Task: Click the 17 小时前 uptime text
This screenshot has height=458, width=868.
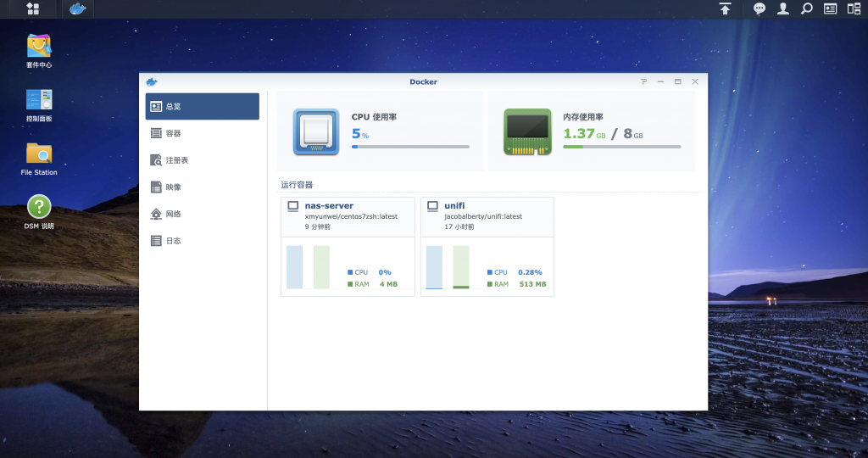Action: (459, 226)
